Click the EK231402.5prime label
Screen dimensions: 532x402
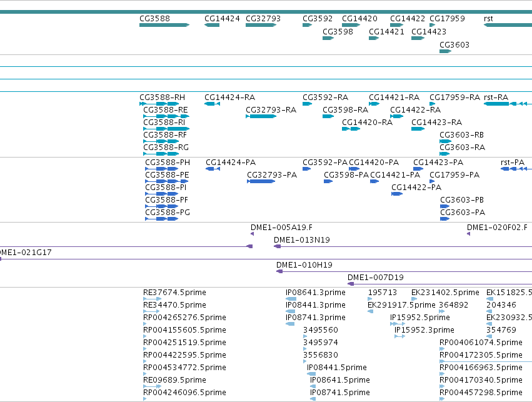tap(445, 293)
